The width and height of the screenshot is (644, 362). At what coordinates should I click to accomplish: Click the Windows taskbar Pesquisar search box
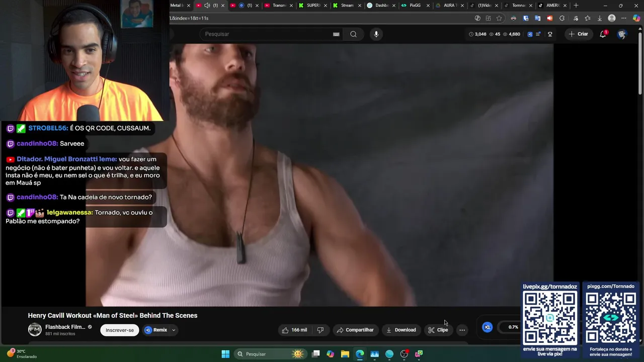(271, 354)
